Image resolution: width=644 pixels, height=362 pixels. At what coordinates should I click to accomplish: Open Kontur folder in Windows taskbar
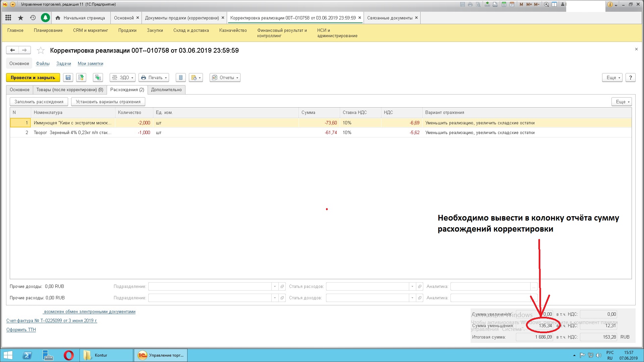point(101,355)
